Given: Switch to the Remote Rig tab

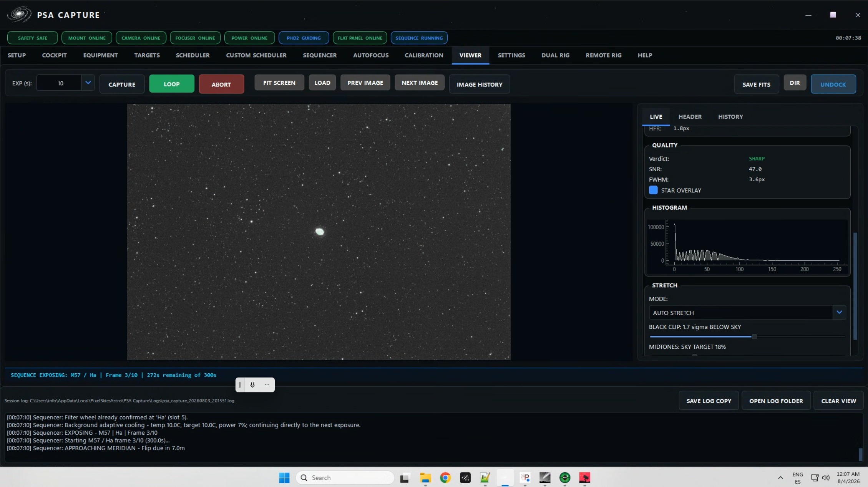Looking at the screenshot, I should [x=603, y=55].
